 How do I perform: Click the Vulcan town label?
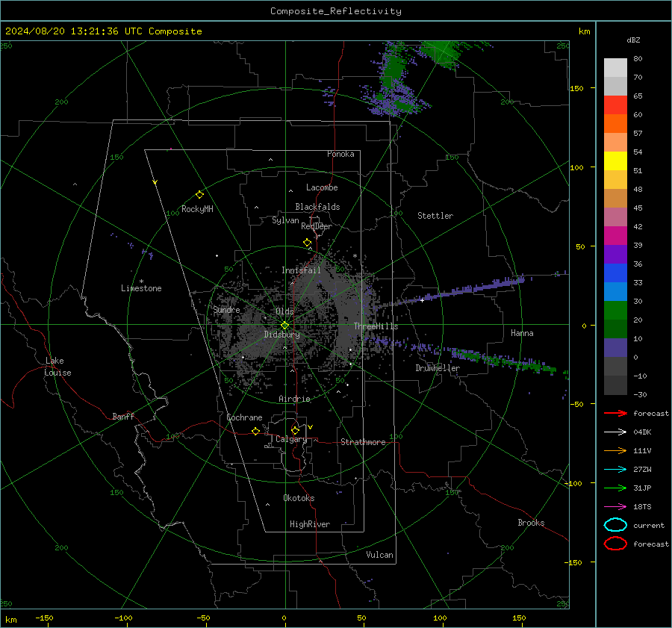(x=379, y=555)
